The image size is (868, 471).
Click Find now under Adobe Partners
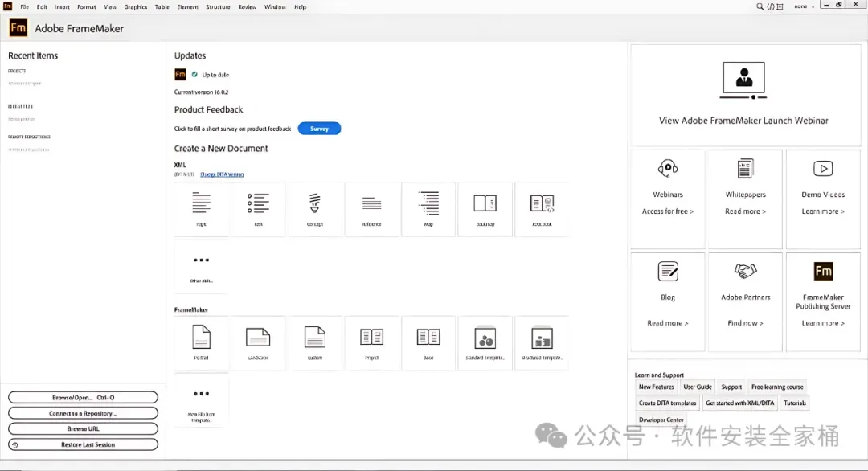pyautogui.click(x=745, y=323)
